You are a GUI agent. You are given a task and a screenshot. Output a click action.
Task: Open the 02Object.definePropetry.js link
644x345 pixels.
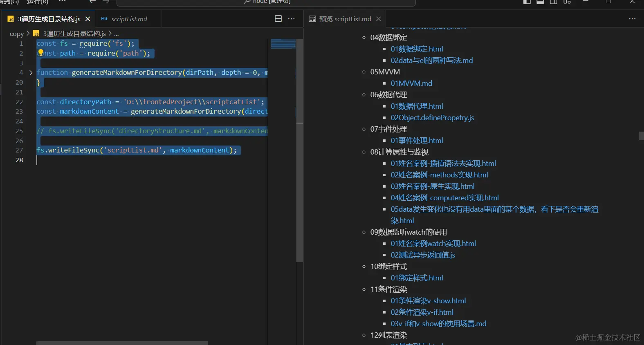(x=432, y=118)
